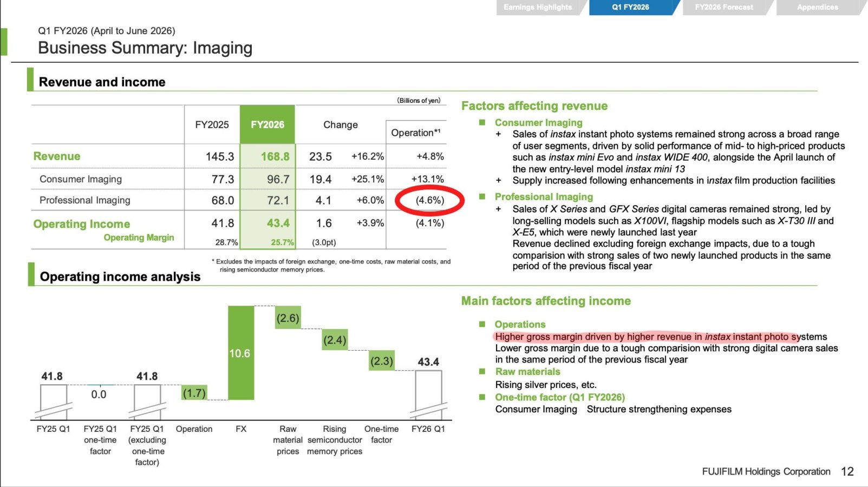868x487 pixels.
Task: Click the 'Structure strengthening expenses' text
Action: tap(659, 409)
